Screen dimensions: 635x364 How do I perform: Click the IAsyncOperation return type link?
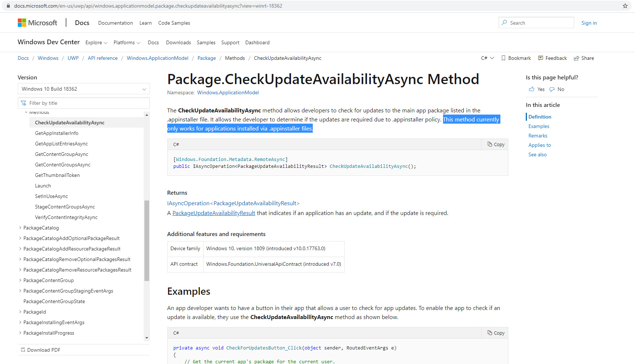pyautogui.click(x=188, y=203)
